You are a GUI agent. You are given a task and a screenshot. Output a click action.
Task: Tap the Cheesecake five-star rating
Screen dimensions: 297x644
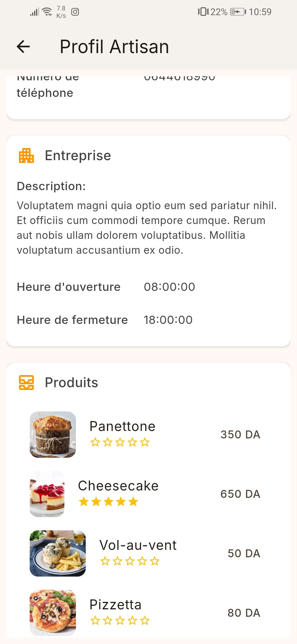(108, 502)
